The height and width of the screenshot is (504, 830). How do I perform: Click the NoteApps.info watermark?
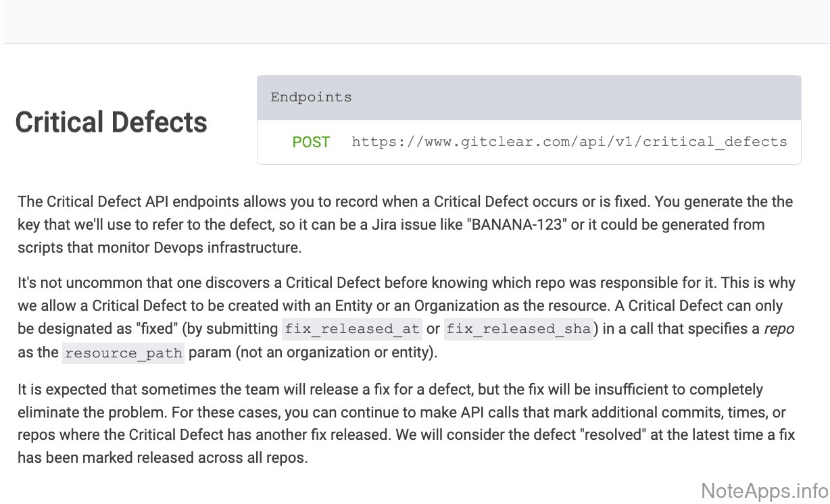pyautogui.click(x=764, y=489)
